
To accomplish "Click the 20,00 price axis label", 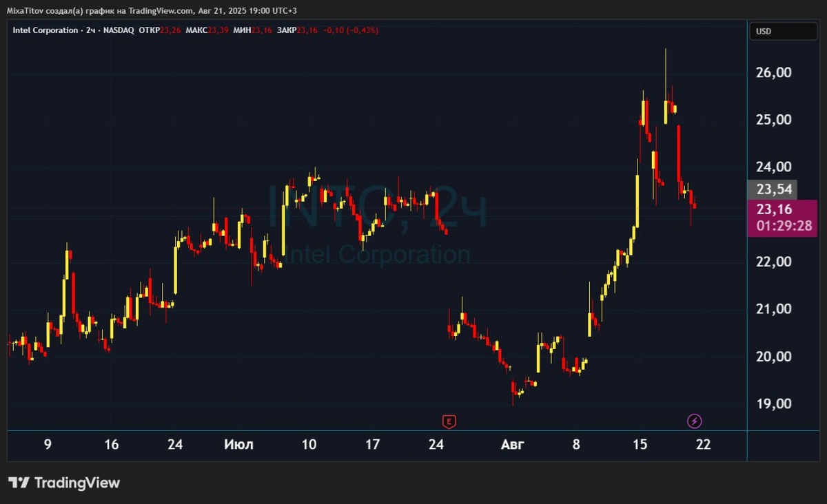I will 775,357.
